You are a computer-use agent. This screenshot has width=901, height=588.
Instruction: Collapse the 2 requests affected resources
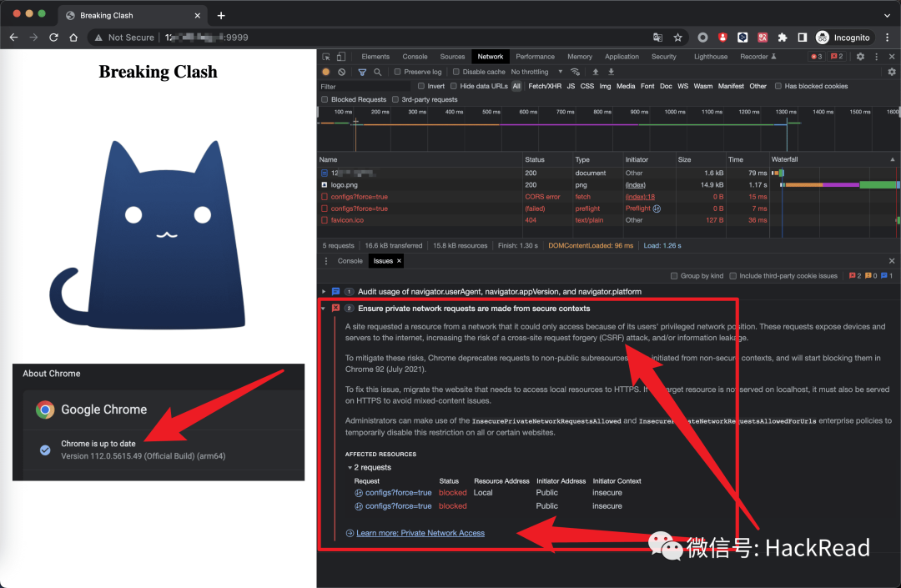coord(350,467)
